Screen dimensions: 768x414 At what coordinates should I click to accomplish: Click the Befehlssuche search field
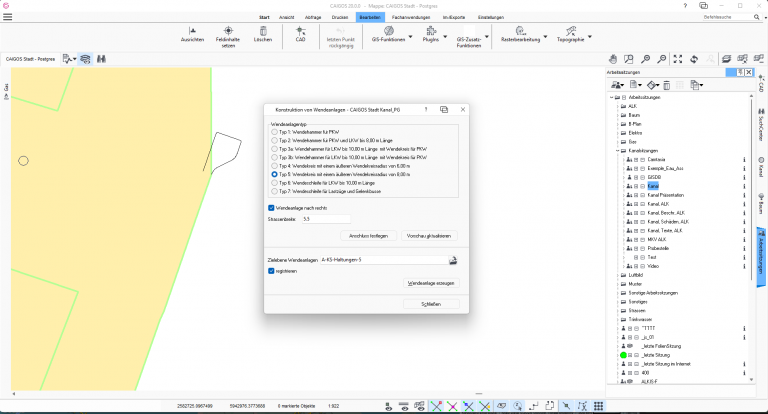(727, 17)
